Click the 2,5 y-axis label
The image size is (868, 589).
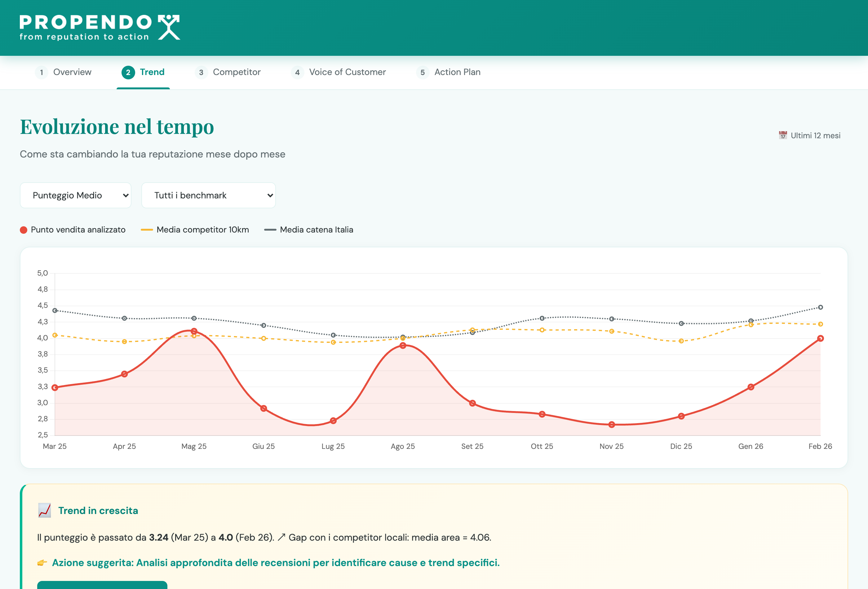pyautogui.click(x=42, y=435)
